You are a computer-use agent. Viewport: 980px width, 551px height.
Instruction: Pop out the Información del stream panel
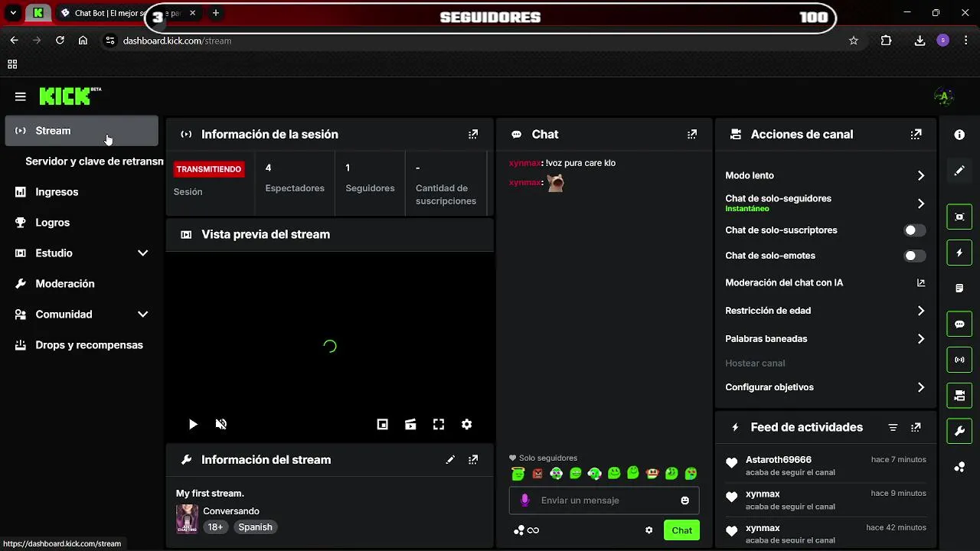click(473, 460)
